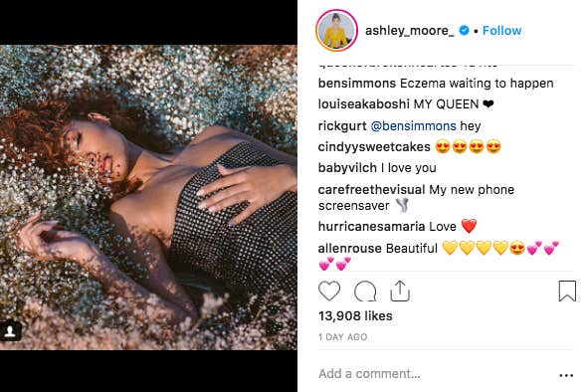
Task: Like the post with the heart icon
Action: [329, 291]
